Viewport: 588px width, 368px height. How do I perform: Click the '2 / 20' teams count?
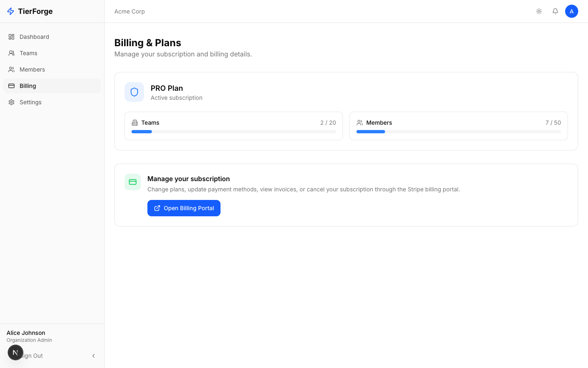[x=328, y=123]
